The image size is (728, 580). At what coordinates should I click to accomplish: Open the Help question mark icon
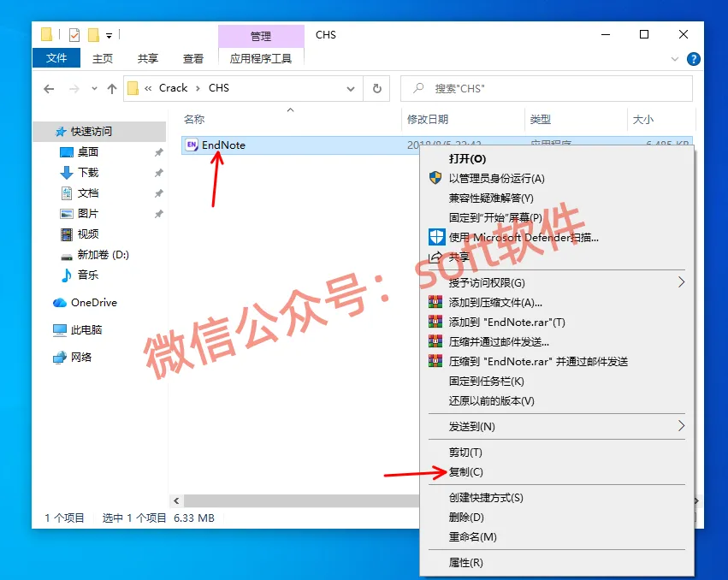point(693,59)
